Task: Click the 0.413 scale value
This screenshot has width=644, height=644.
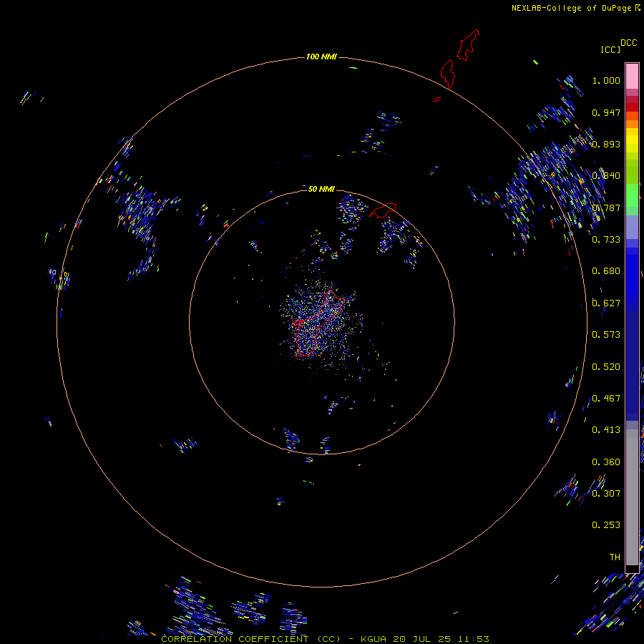Action: click(606, 430)
